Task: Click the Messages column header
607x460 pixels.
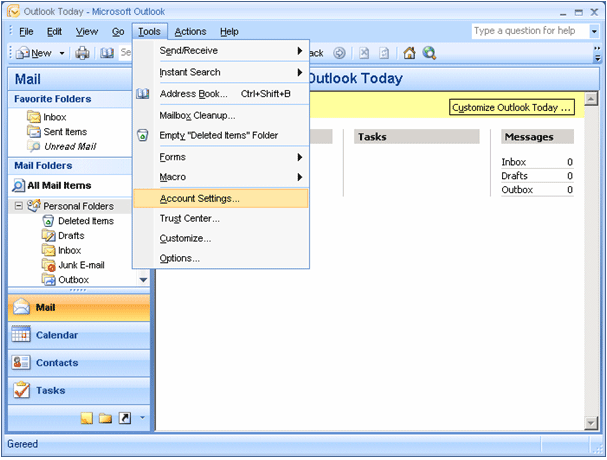Action: point(537,137)
